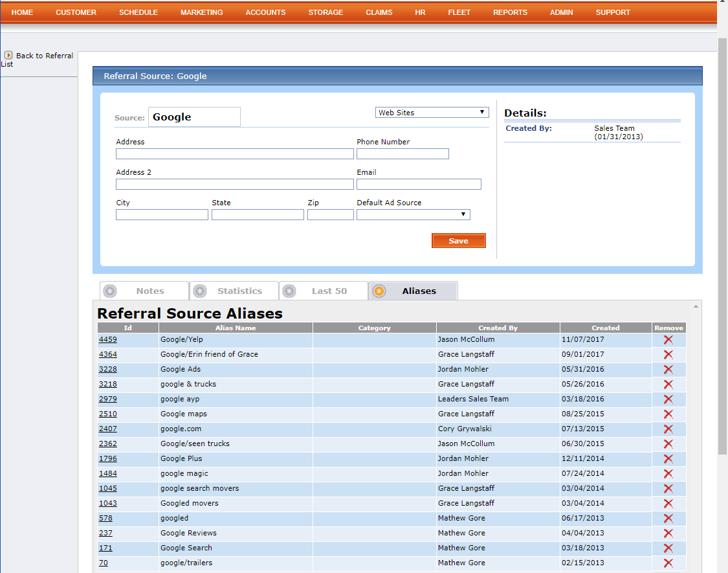728x573 pixels.
Task: Open alias Id 578 link
Action: [105, 518]
